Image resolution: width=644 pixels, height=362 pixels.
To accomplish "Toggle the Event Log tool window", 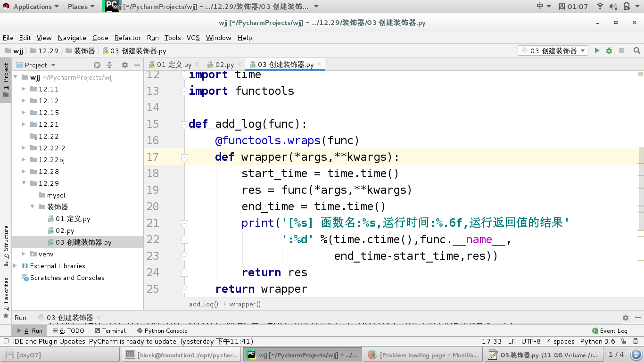I will (610, 330).
